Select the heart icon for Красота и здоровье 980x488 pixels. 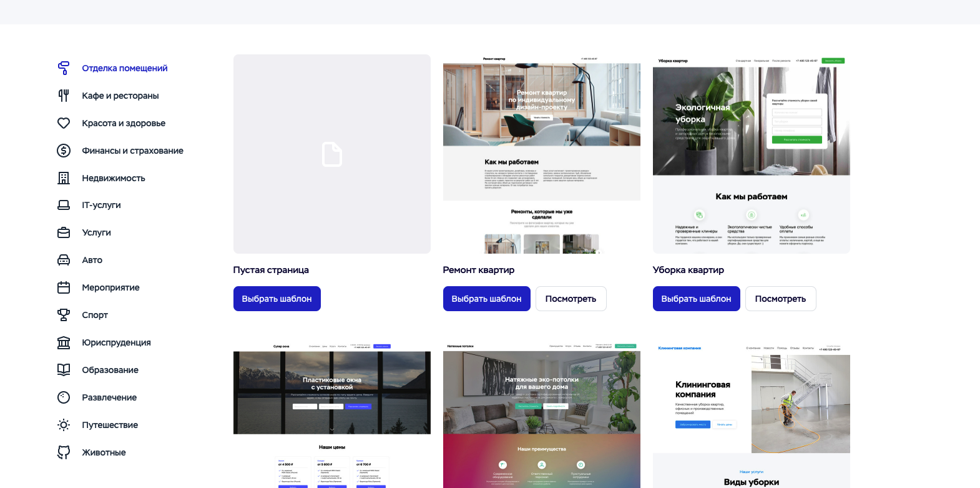(64, 123)
